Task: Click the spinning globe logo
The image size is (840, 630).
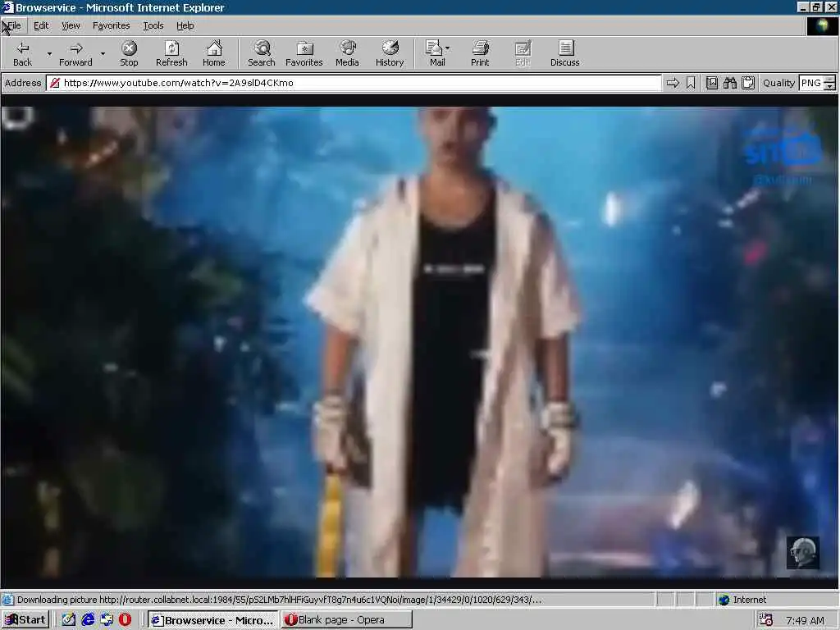Action: click(x=822, y=26)
